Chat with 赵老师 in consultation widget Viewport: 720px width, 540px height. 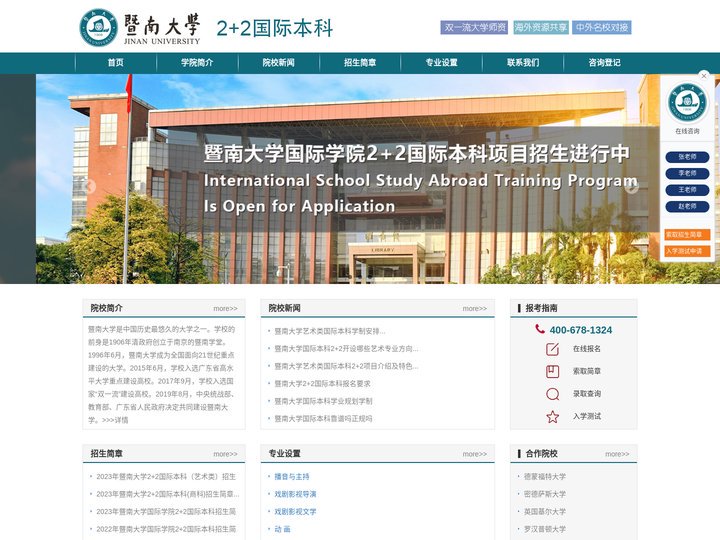click(x=687, y=207)
